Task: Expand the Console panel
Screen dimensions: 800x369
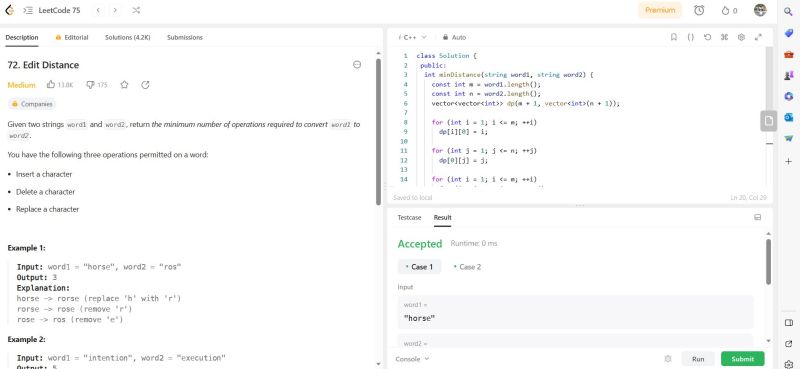Action: pos(412,359)
